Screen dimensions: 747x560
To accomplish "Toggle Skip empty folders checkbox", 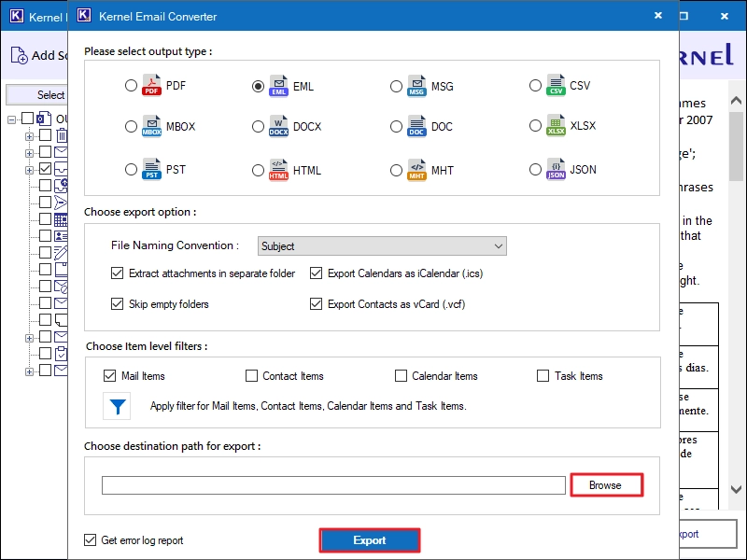I will 118,304.
